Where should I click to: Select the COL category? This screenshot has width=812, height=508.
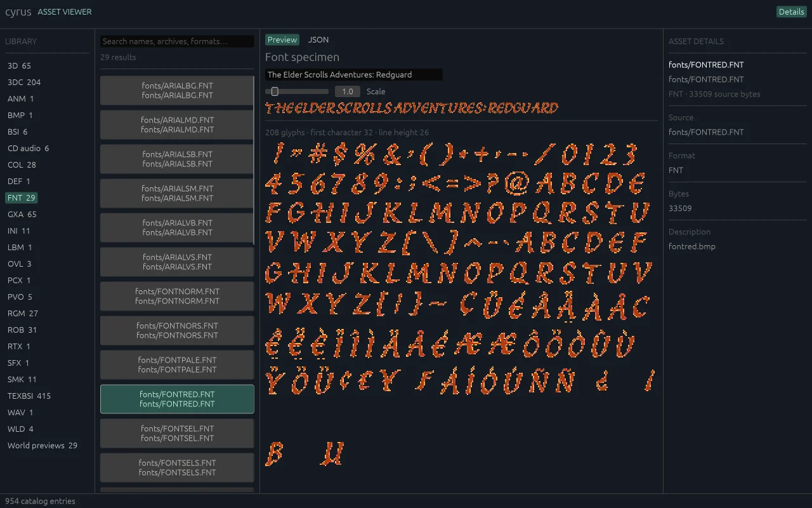click(x=22, y=164)
